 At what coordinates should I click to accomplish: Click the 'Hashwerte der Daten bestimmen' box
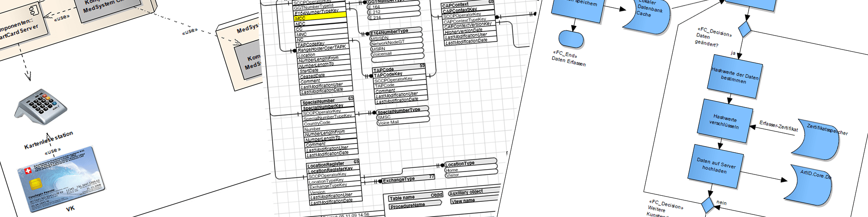pyautogui.click(x=734, y=78)
